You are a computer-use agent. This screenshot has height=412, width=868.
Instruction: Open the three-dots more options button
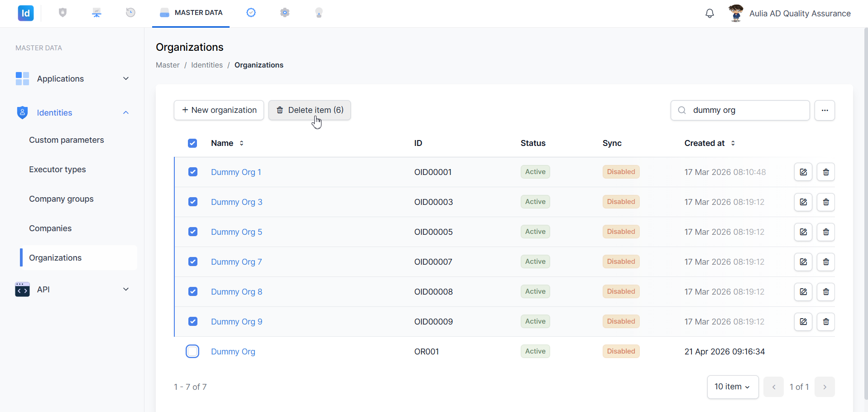coord(825,110)
